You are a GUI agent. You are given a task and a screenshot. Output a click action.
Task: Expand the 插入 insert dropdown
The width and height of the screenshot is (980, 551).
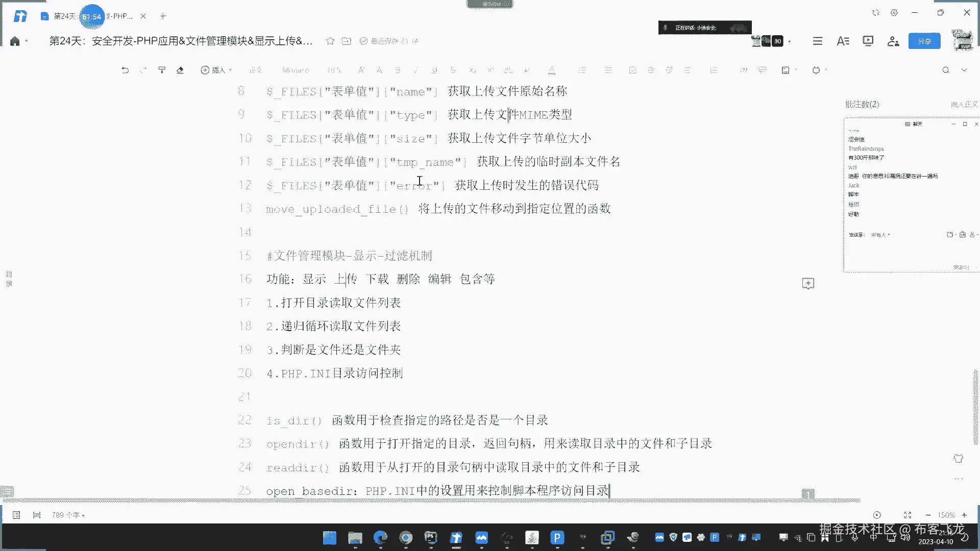coord(216,70)
